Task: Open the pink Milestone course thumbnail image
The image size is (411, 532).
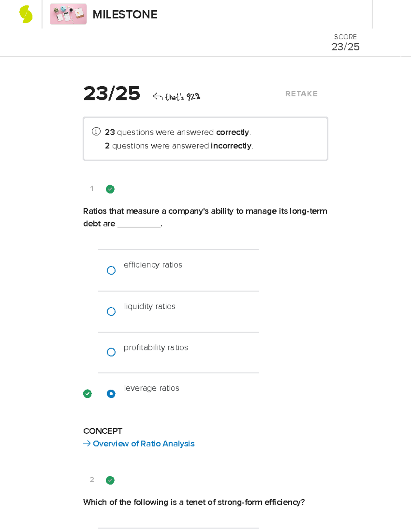Action: click(68, 15)
